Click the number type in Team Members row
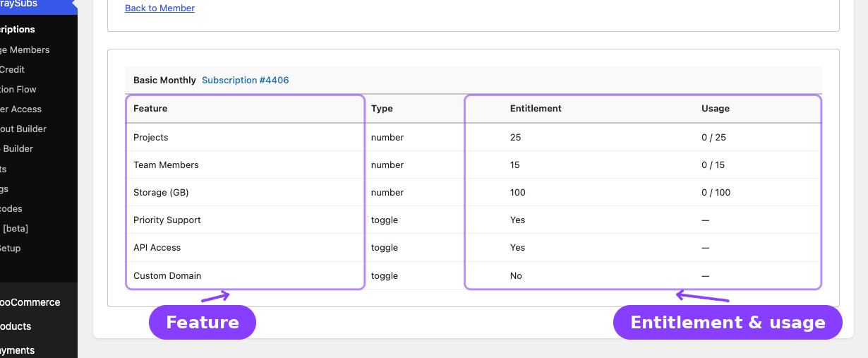 [387, 165]
